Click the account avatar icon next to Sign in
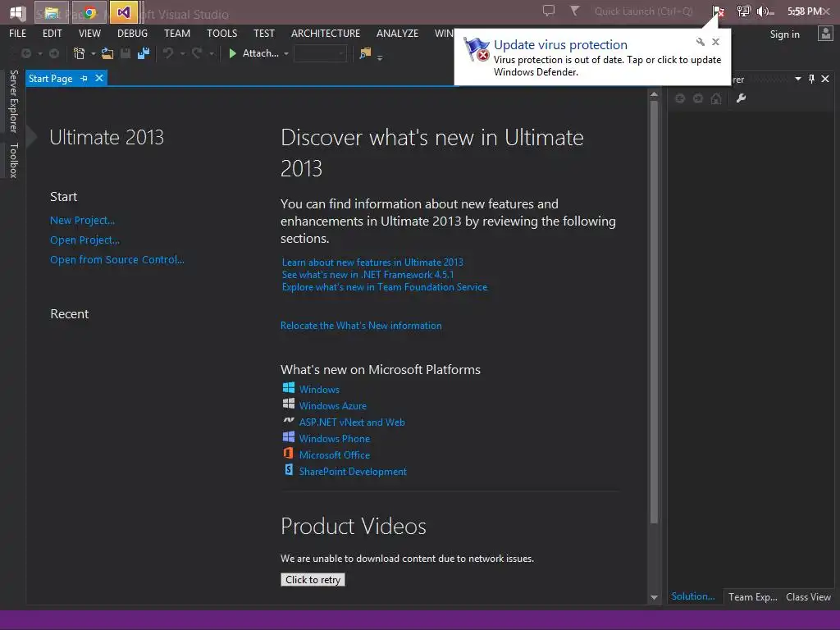Viewport: 840px width, 630px height. (825, 34)
